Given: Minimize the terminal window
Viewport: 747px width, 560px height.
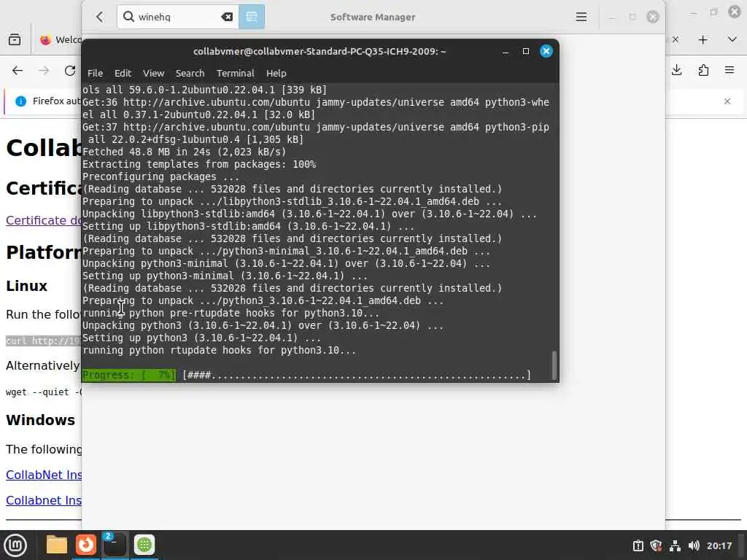Looking at the screenshot, I should click(506, 52).
